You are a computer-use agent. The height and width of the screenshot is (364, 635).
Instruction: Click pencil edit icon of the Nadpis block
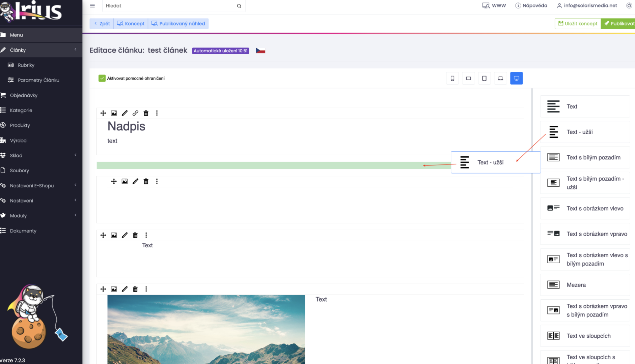pos(125,113)
